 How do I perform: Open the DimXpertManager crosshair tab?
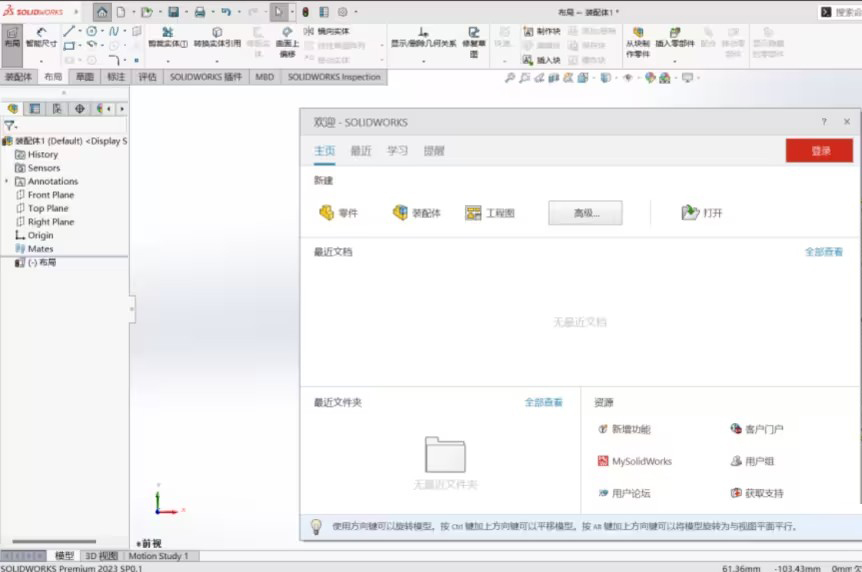coord(80,109)
